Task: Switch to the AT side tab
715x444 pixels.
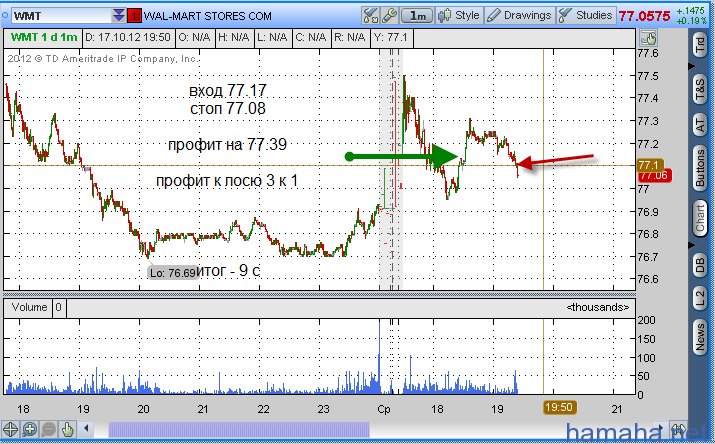Action: coord(699,124)
